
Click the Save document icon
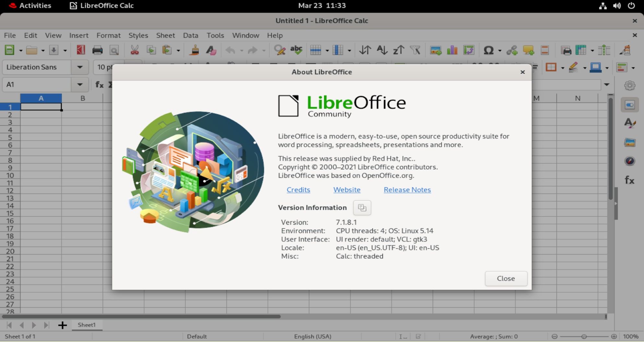(x=54, y=50)
